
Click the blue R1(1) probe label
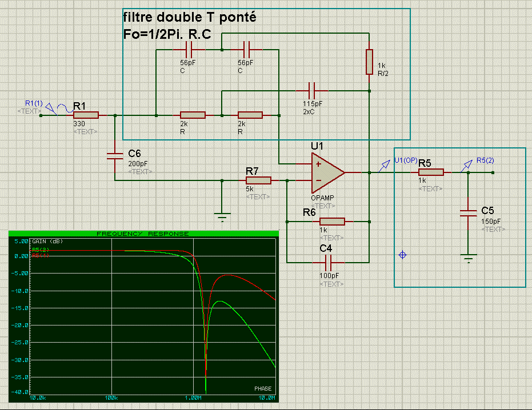coord(34,103)
